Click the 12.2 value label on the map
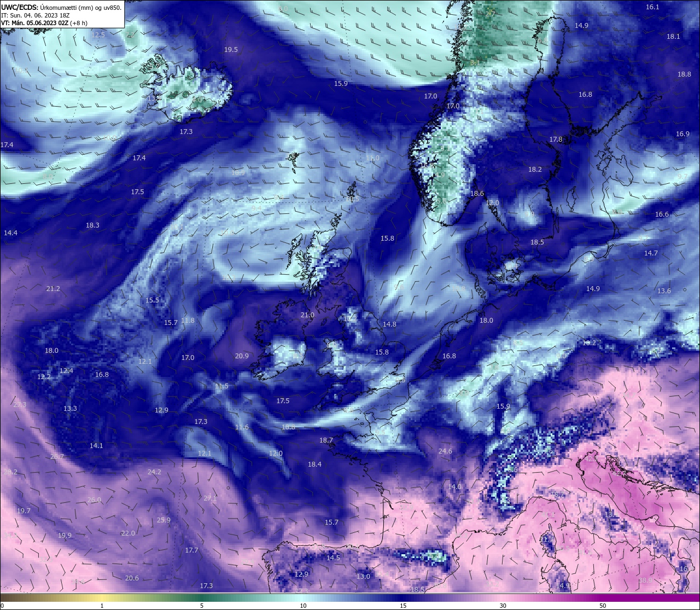 [x=44, y=377]
